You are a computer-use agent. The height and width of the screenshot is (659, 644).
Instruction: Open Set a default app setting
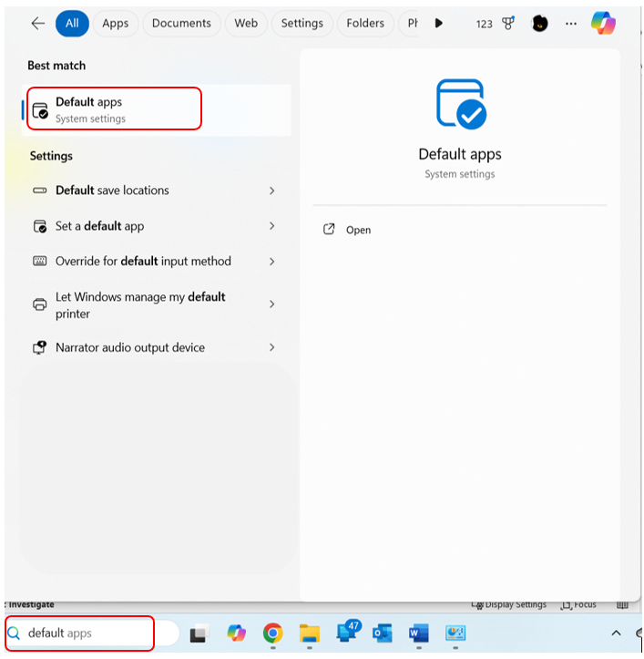click(x=157, y=226)
